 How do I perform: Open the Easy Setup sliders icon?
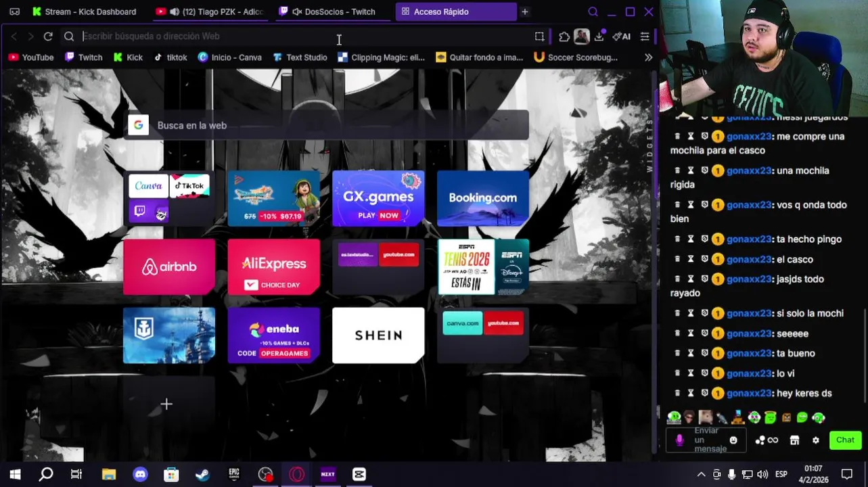(x=645, y=37)
